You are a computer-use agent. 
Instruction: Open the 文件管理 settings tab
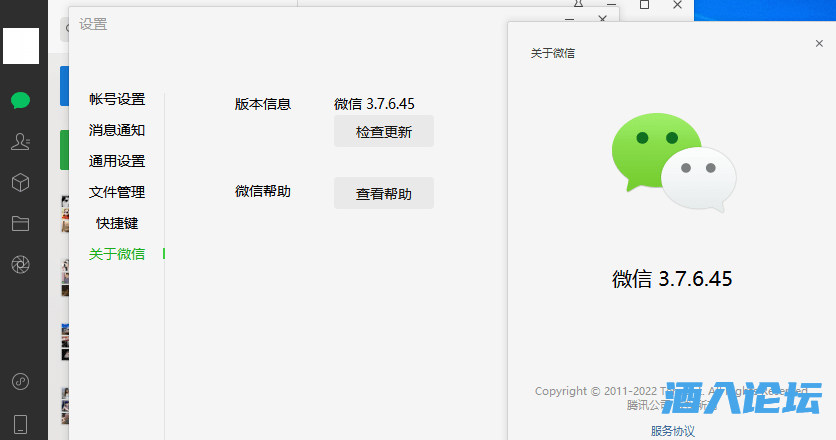coord(117,192)
